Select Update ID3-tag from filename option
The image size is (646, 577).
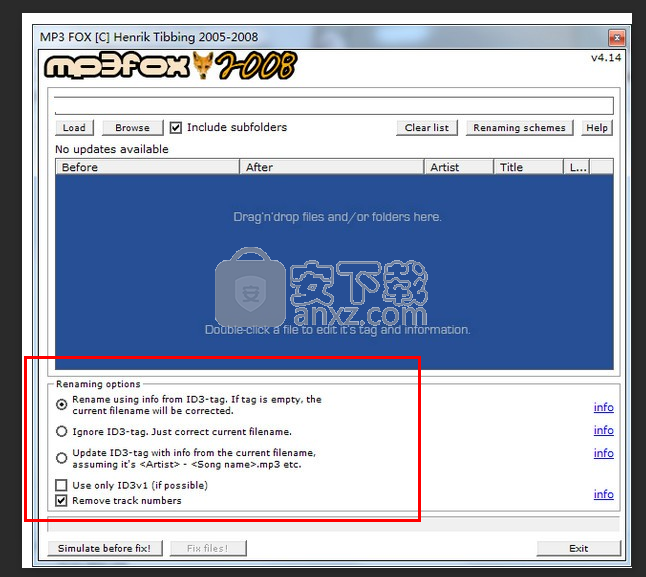pos(61,458)
